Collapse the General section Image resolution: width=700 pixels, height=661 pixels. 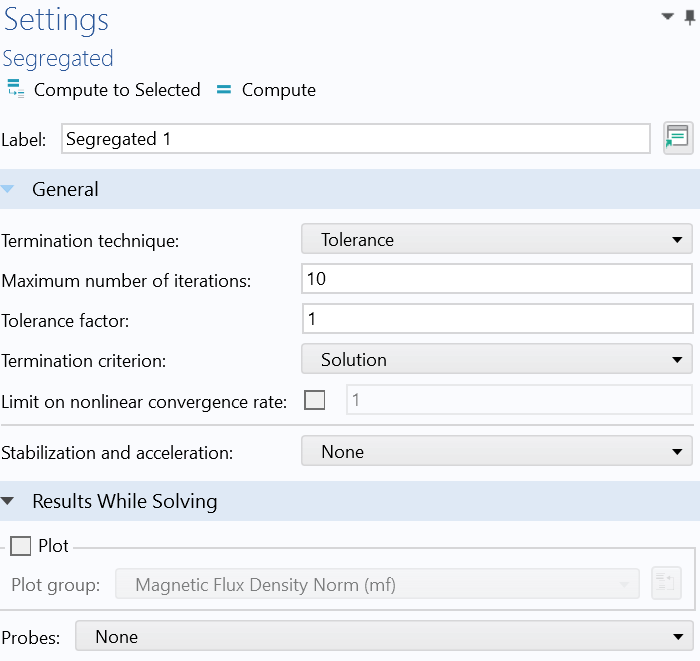(9, 190)
